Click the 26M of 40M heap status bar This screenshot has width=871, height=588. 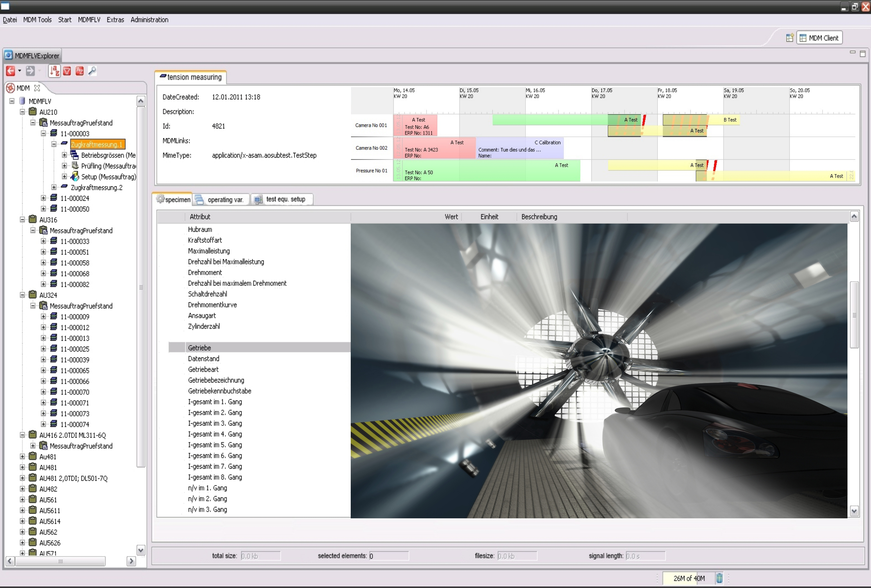point(689,578)
